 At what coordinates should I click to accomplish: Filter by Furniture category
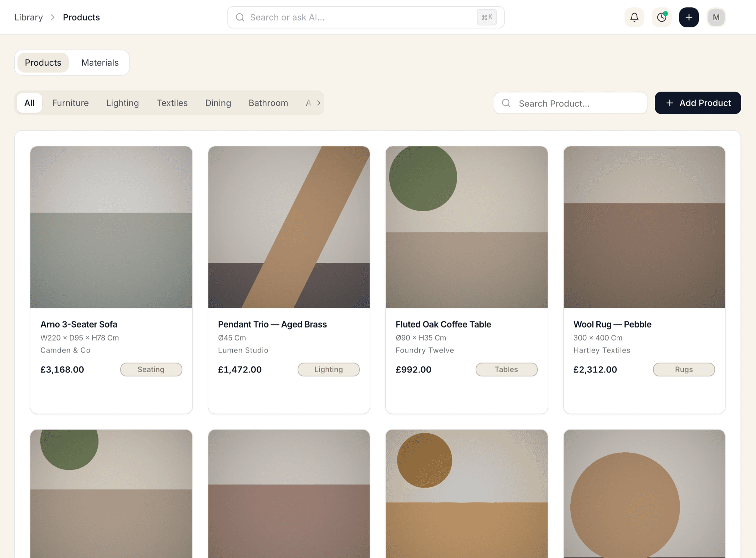70,103
